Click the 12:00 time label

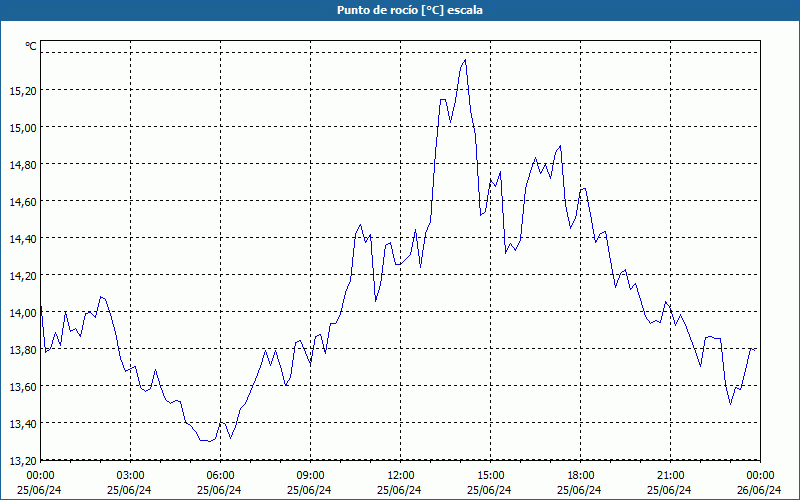pos(401,475)
